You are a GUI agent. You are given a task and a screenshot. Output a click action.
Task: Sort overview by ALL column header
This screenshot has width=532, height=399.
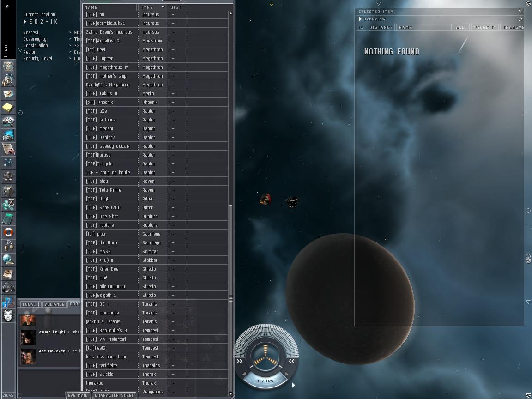(461, 27)
